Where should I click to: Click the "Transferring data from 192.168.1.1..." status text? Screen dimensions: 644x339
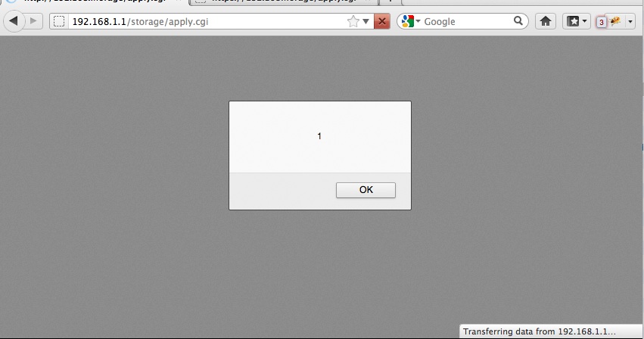click(540, 331)
